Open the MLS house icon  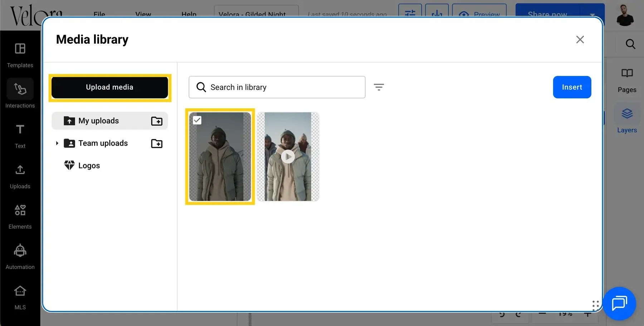pyautogui.click(x=20, y=291)
